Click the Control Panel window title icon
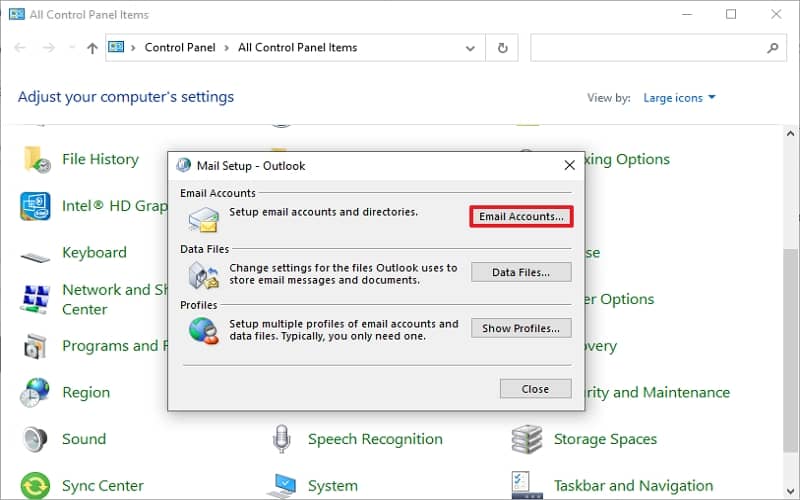800x500 pixels. pyautogui.click(x=16, y=14)
